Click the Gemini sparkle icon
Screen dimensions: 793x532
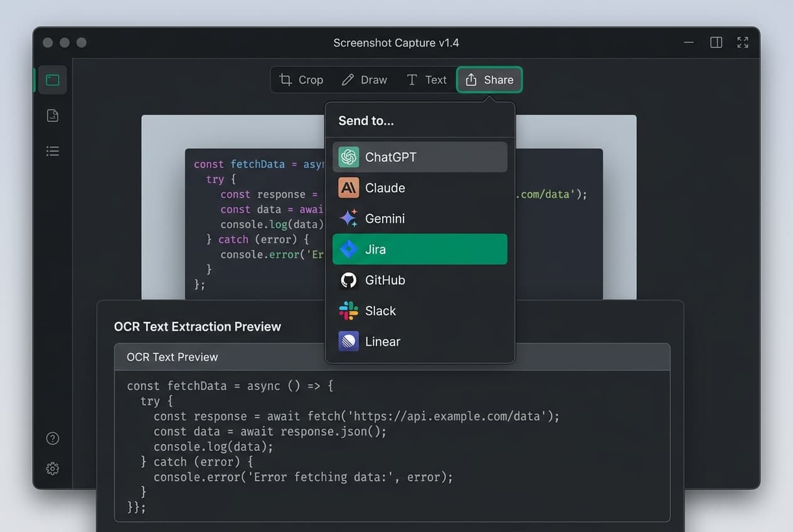[349, 218]
